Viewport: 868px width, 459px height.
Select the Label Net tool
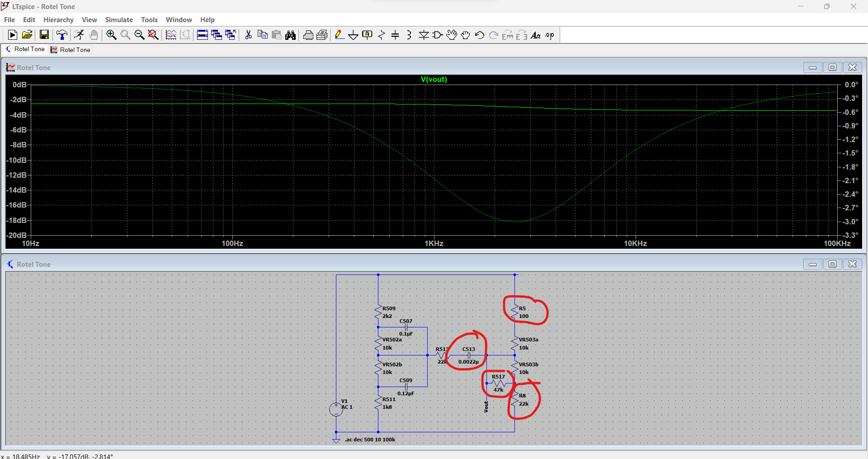pos(368,35)
